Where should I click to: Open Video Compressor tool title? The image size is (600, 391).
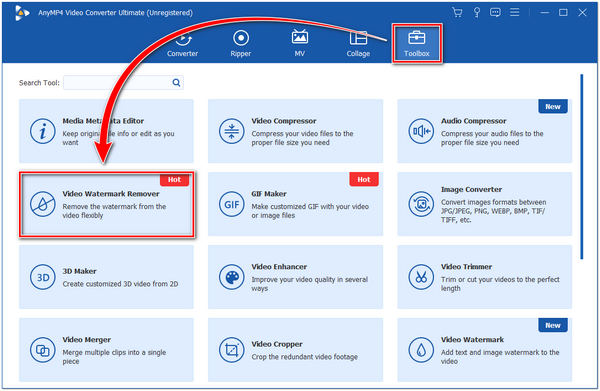click(284, 121)
